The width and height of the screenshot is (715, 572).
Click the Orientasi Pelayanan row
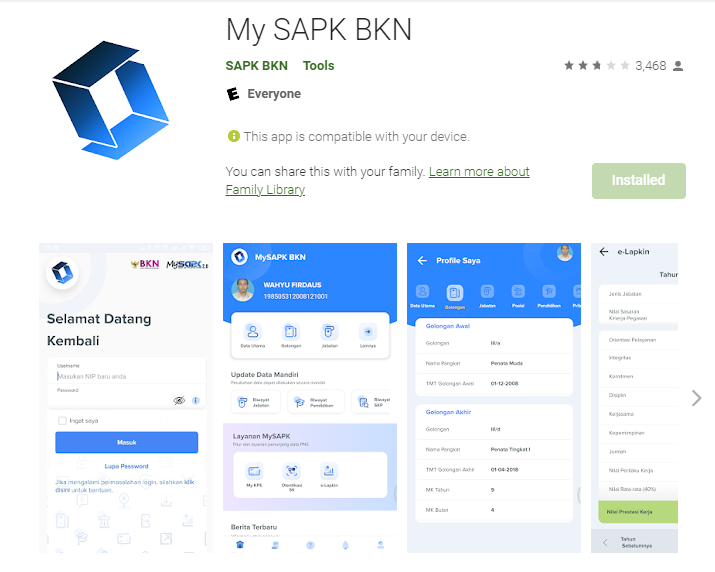coord(638,340)
